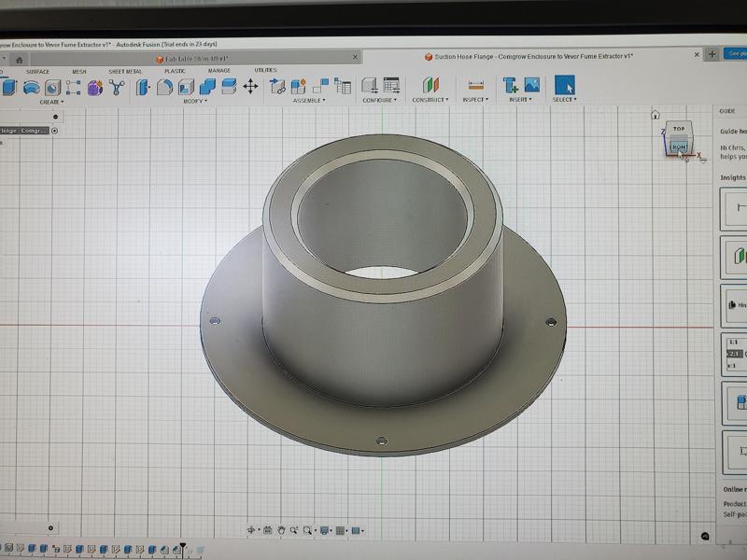Toggle the component activation radio button in browser
Viewport: 747px width, 560px height.
click(x=55, y=131)
